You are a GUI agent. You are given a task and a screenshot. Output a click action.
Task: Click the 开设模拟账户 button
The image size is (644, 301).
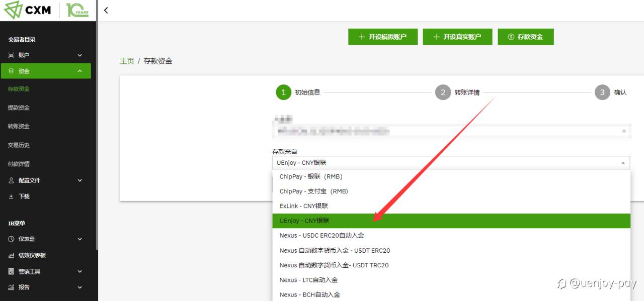pyautogui.click(x=383, y=37)
